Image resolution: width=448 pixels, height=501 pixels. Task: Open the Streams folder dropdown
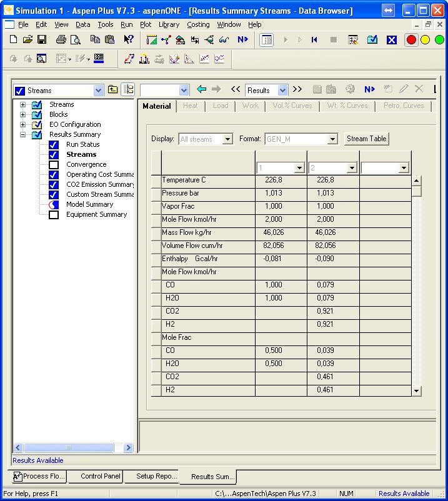coord(98,91)
